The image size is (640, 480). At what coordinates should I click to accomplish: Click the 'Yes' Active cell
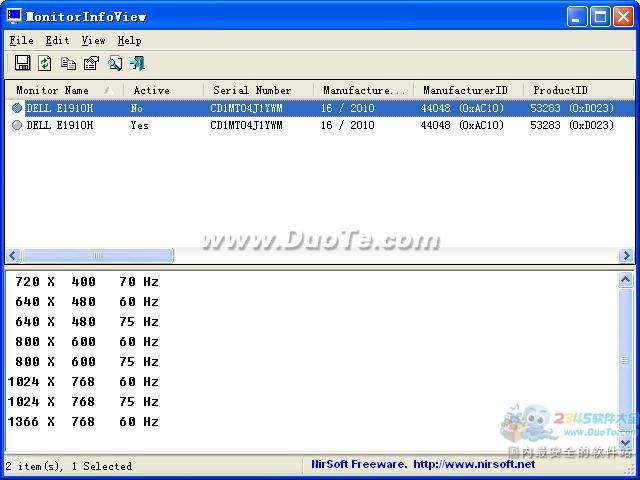140,125
